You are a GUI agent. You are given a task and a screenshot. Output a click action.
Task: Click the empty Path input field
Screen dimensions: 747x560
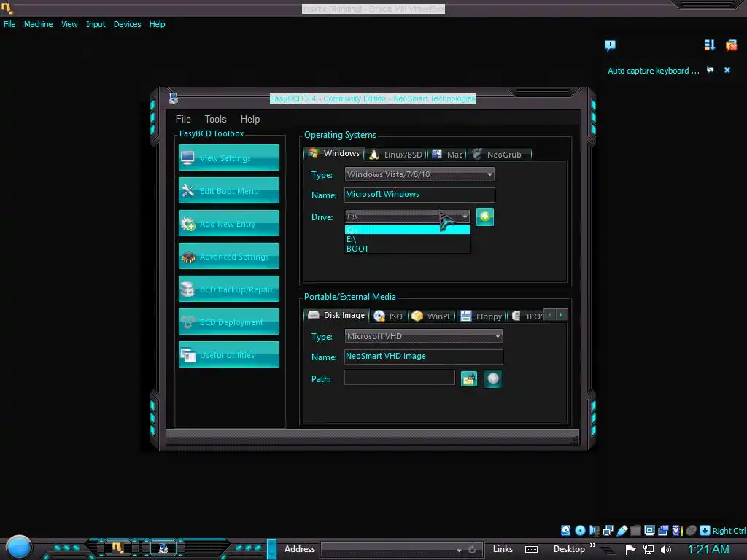[399, 378]
